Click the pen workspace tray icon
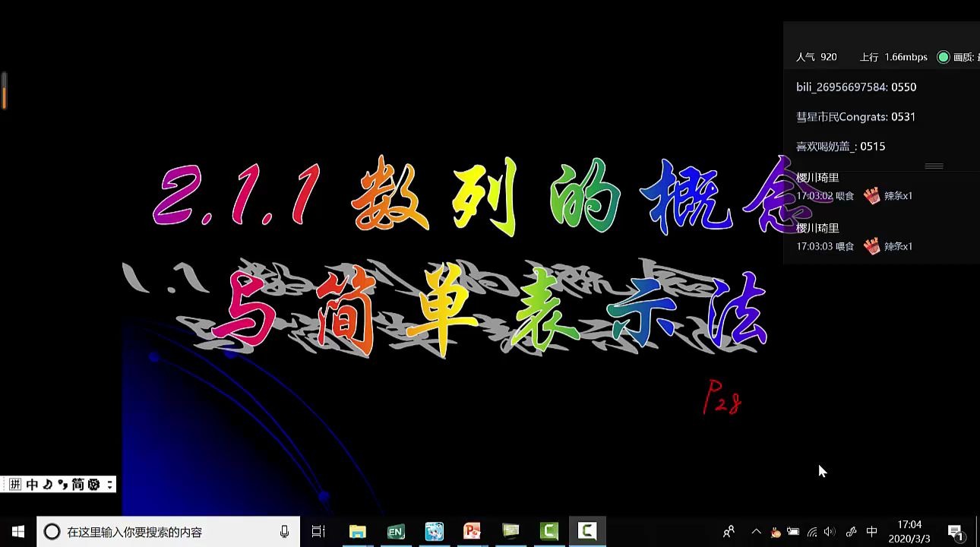 pyautogui.click(x=852, y=532)
